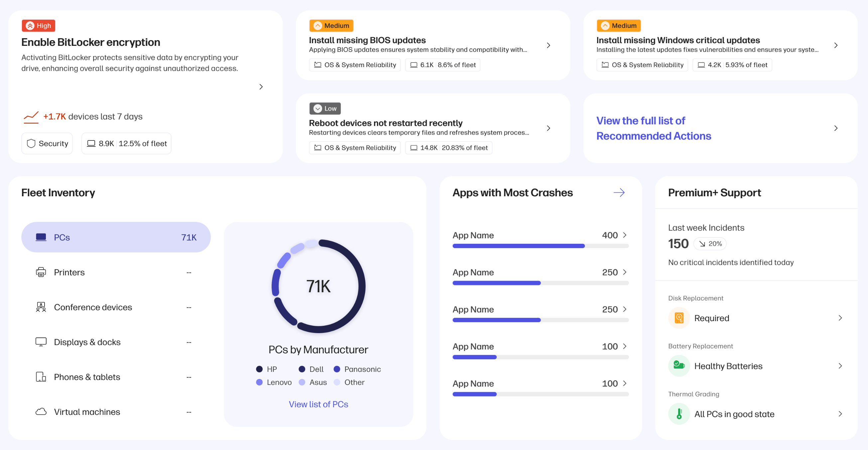Click OS & System Reliability icon on BIOS card
Screen dimensions: 868x450
pyautogui.click(x=317, y=65)
